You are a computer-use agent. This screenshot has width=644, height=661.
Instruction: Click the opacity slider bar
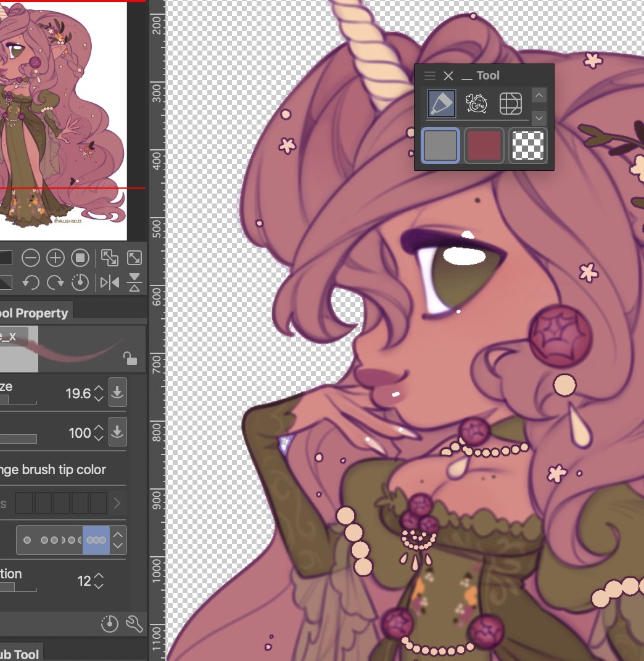(18, 439)
